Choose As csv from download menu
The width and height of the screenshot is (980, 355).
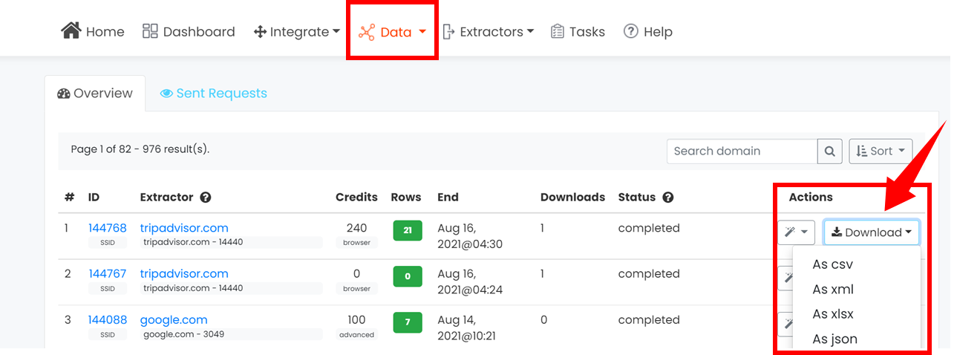click(833, 264)
